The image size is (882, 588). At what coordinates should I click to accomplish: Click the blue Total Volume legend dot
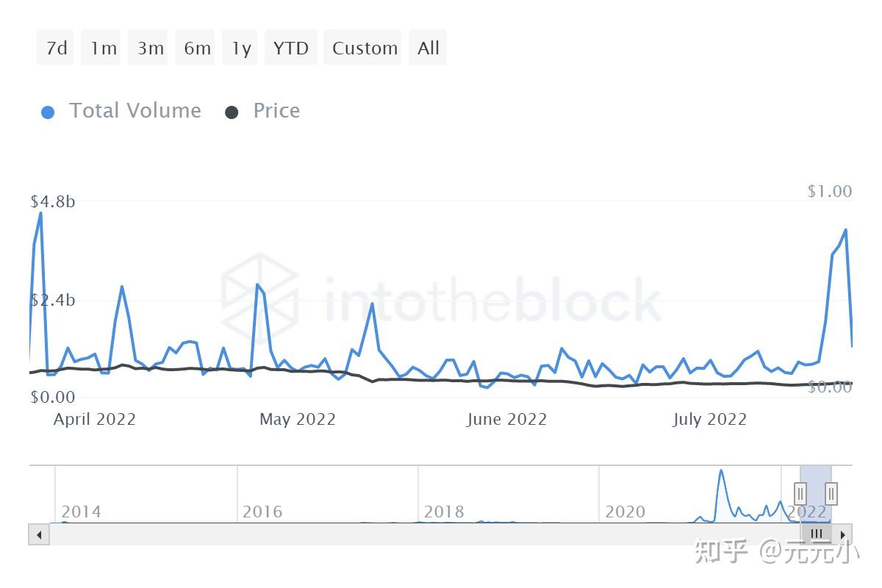(x=48, y=112)
